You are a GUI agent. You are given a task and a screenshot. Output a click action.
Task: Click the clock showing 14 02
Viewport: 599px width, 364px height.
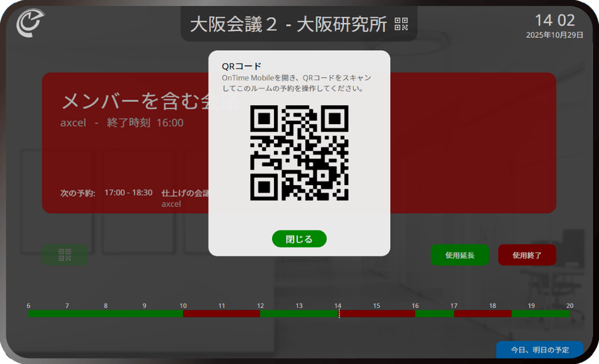tap(554, 20)
